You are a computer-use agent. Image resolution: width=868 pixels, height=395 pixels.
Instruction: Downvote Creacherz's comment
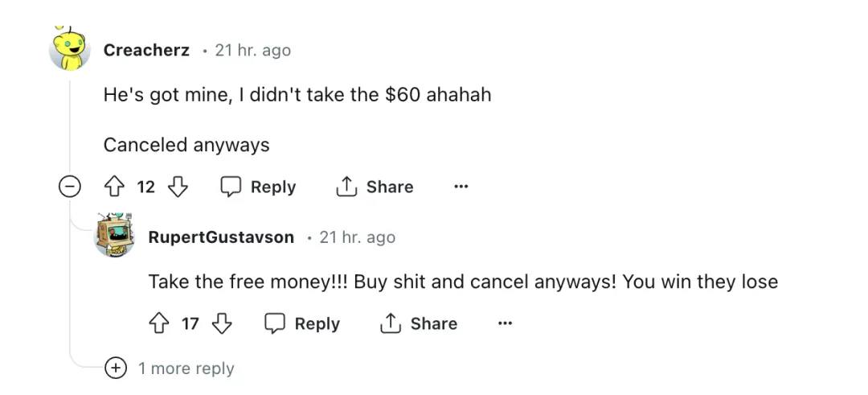pyautogui.click(x=177, y=187)
